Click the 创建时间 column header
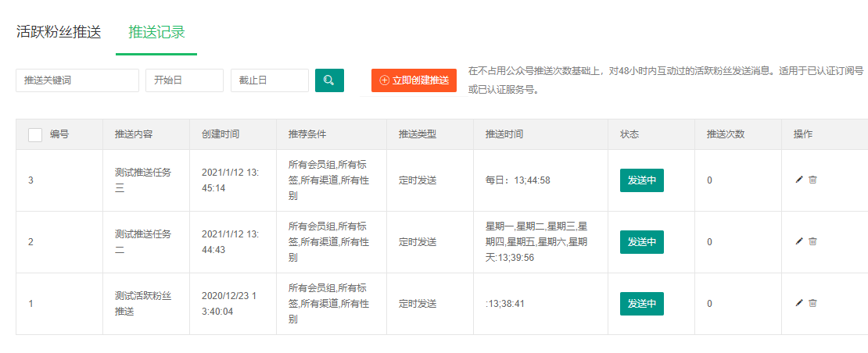The image size is (868, 353). tap(221, 134)
